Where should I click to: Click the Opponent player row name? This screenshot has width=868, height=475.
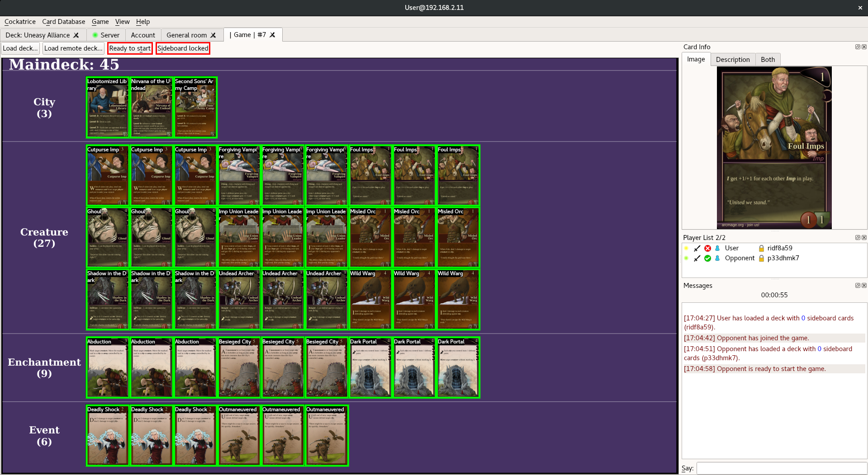pos(740,259)
